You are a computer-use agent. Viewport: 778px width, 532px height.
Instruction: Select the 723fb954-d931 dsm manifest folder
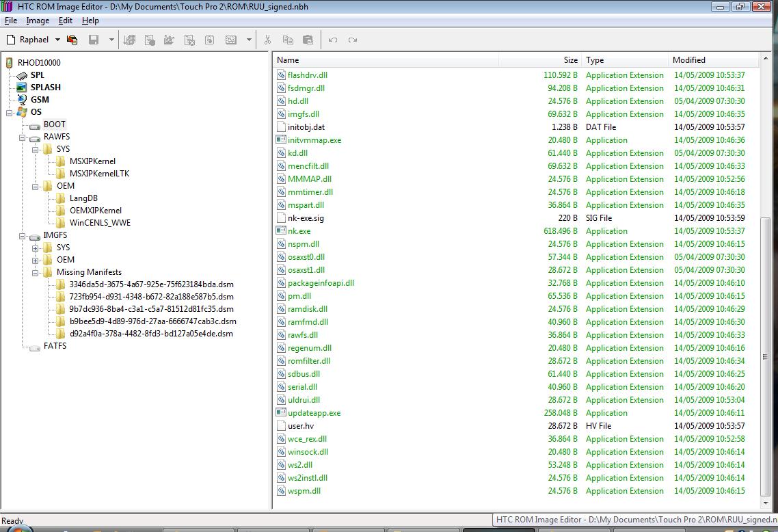click(151, 297)
